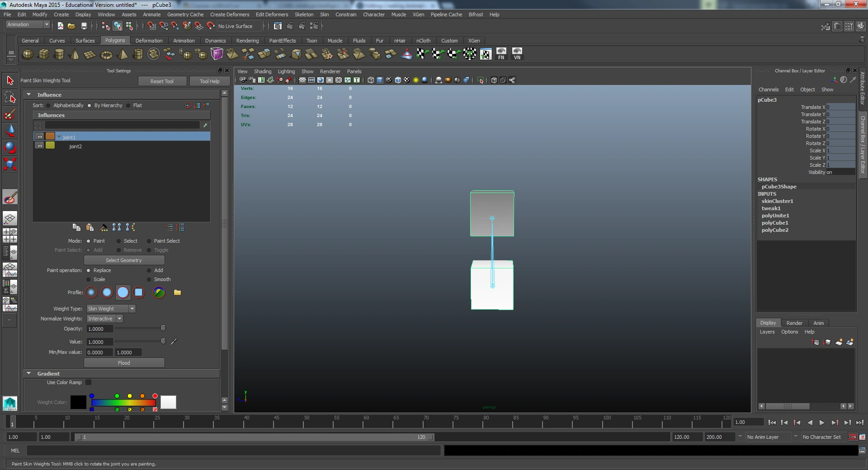868x470 pixels.
Task: Open the Normalize Weights dropdown
Action: [x=105, y=319]
